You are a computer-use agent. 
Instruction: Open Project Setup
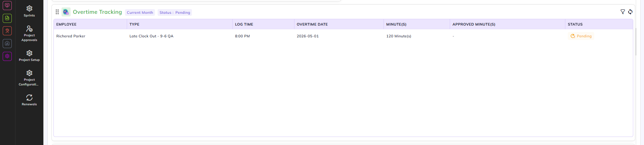pos(29,56)
